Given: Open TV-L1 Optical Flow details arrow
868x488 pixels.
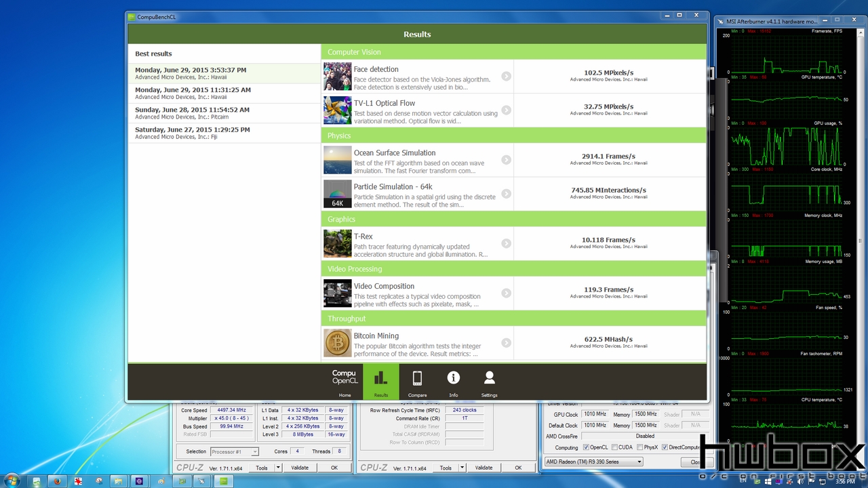Looking at the screenshot, I should 506,110.
